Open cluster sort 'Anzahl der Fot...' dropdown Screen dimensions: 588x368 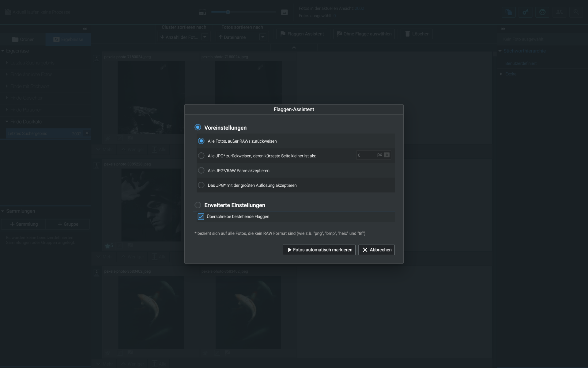(x=205, y=37)
